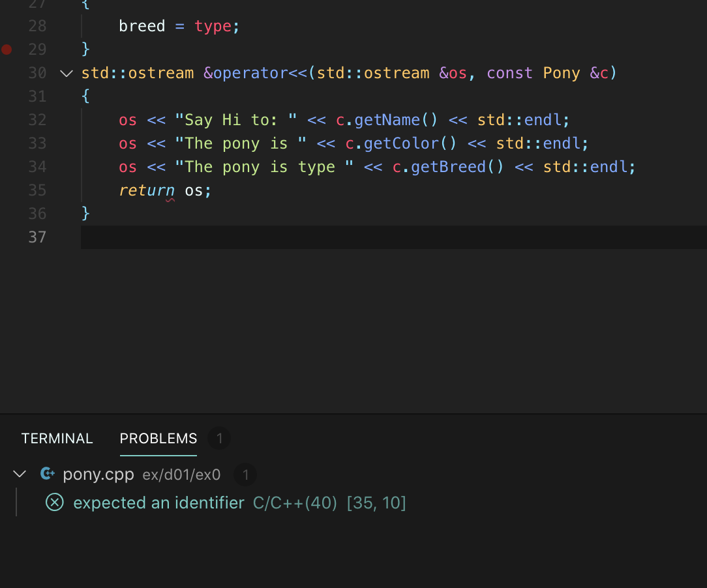707x588 pixels.
Task: Click '&operator<<' in line 30
Action: pyautogui.click(x=255, y=73)
